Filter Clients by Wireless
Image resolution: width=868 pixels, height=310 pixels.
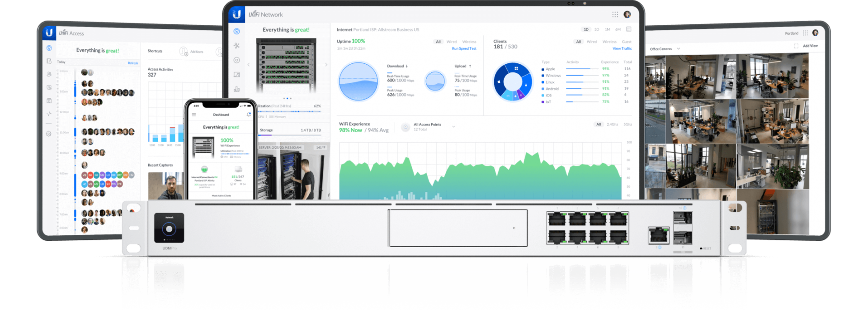pos(609,42)
